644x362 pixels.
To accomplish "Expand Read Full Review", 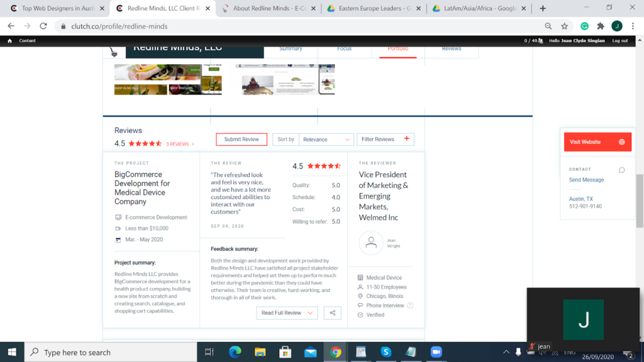I will point(287,313).
